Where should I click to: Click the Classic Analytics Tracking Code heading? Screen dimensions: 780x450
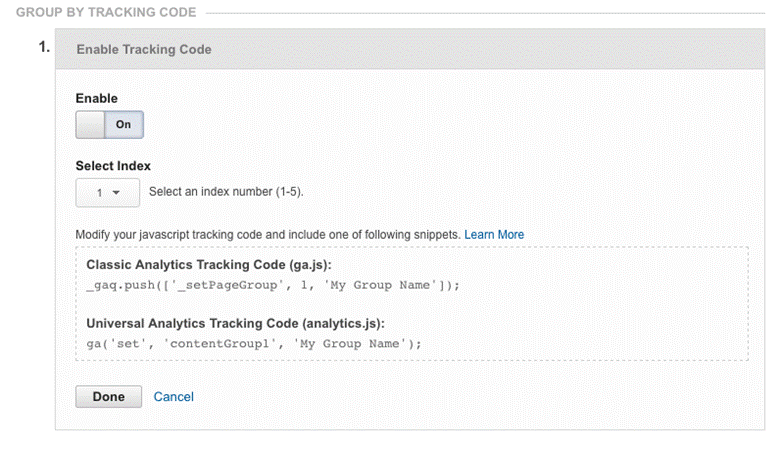coord(209,265)
